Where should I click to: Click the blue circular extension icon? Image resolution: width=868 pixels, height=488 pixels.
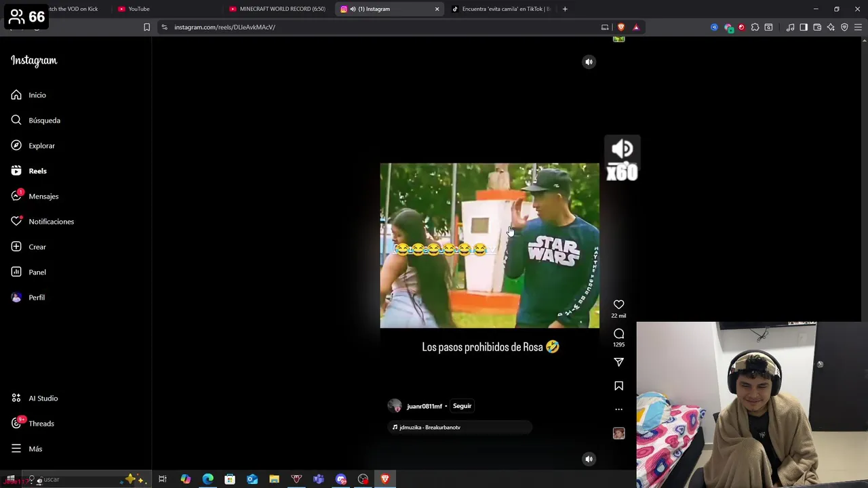pyautogui.click(x=714, y=27)
